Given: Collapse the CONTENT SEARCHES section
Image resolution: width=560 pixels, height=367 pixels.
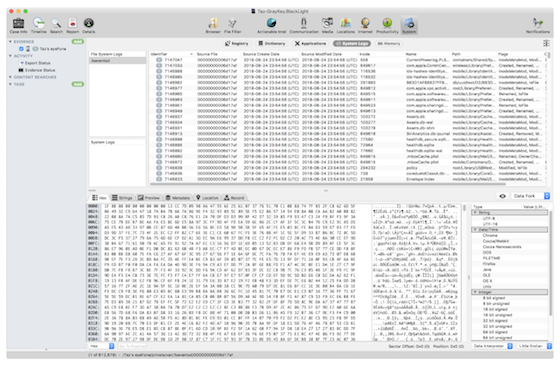Looking at the screenshot, I should coord(10,77).
